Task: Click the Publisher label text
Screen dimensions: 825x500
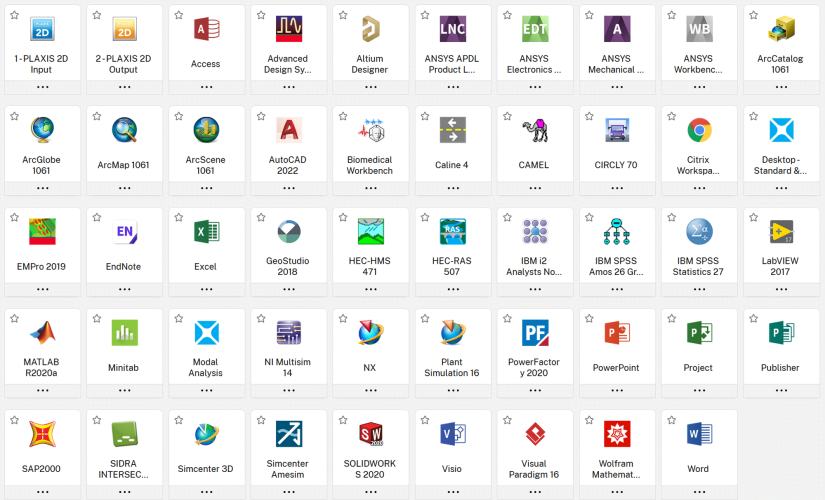Action: point(780,367)
